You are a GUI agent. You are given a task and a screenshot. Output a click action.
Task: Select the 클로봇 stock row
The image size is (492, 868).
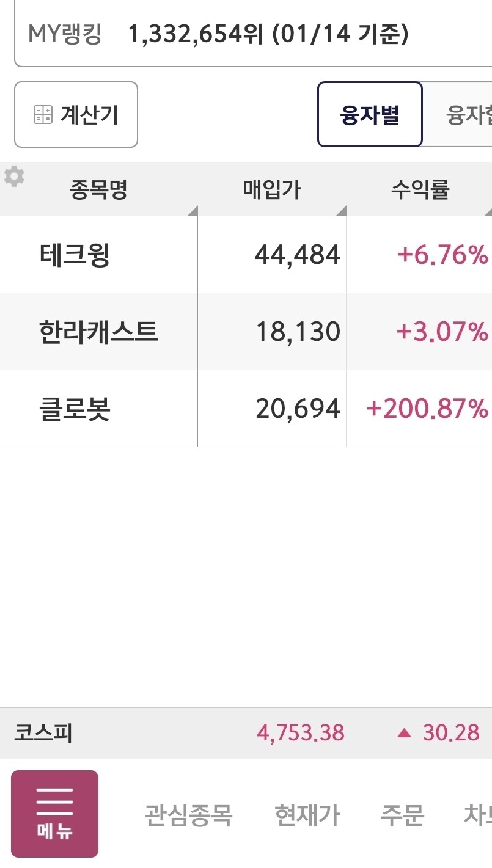coord(75,409)
